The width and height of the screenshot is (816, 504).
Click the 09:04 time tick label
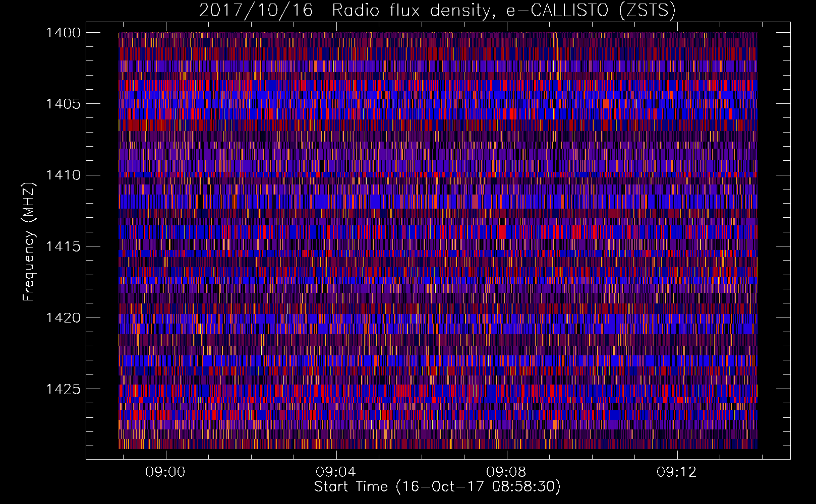tap(336, 472)
